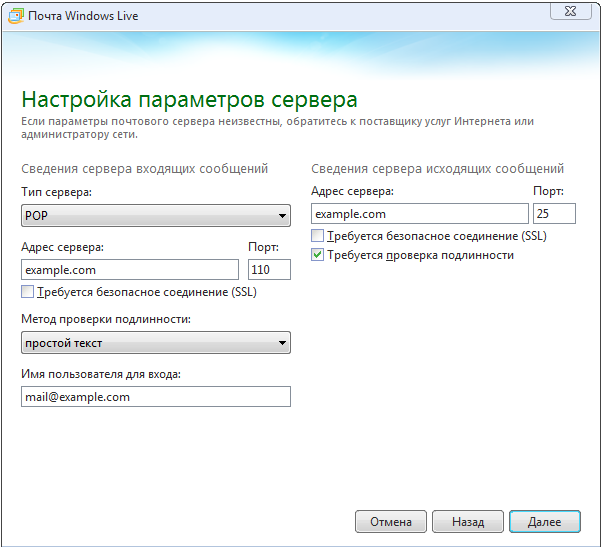Enable SSL for the incoming server
This screenshot has width=601, height=547.
pos(27,293)
